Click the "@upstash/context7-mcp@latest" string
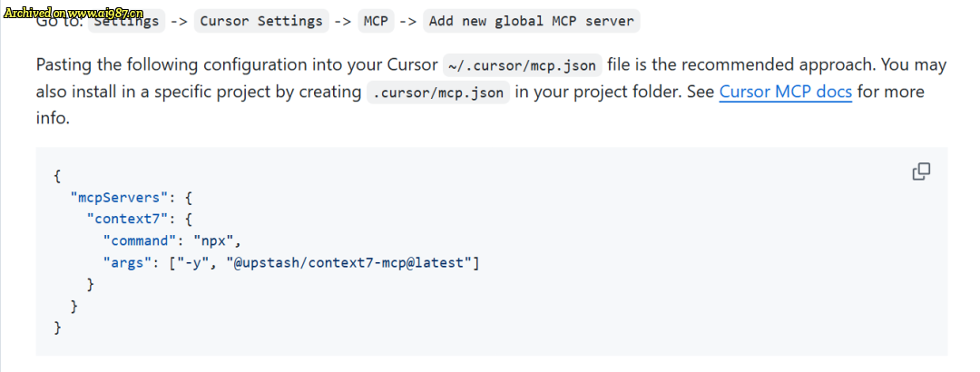The height and width of the screenshot is (372, 980). pyautogui.click(x=348, y=262)
